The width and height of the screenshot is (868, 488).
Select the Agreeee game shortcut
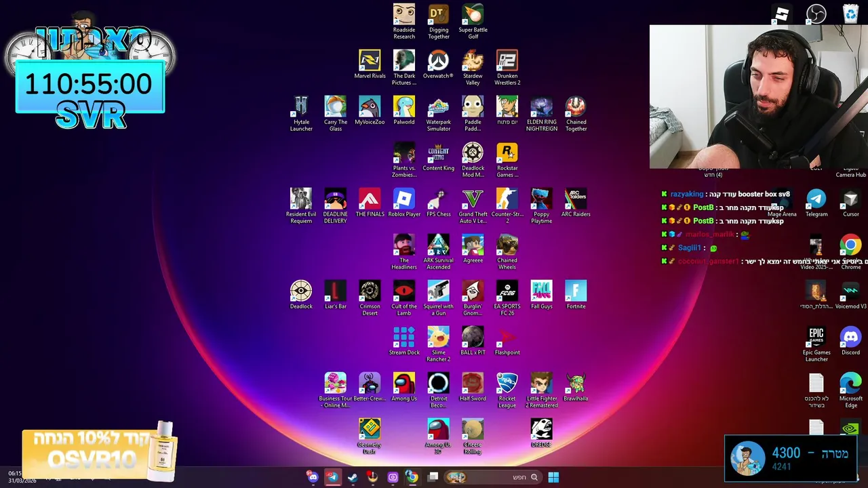pyautogui.click(x=473, y=249)
